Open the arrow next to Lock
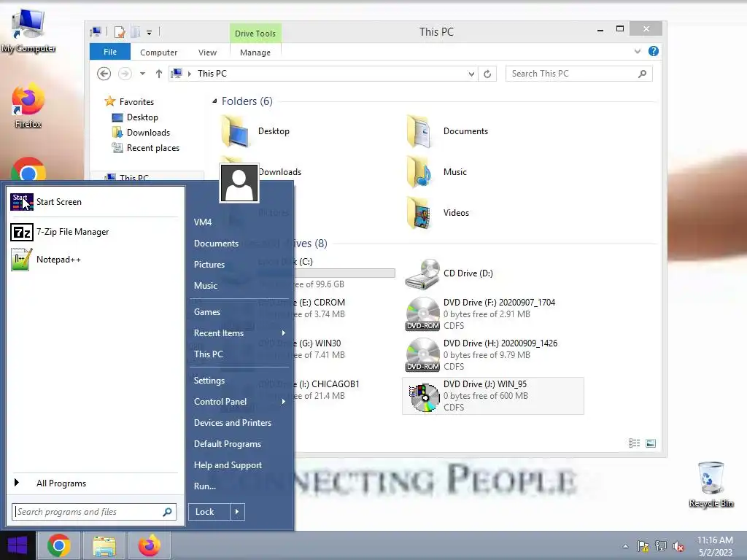The height and width of the screenshot is (560, 747). (237, 512)
